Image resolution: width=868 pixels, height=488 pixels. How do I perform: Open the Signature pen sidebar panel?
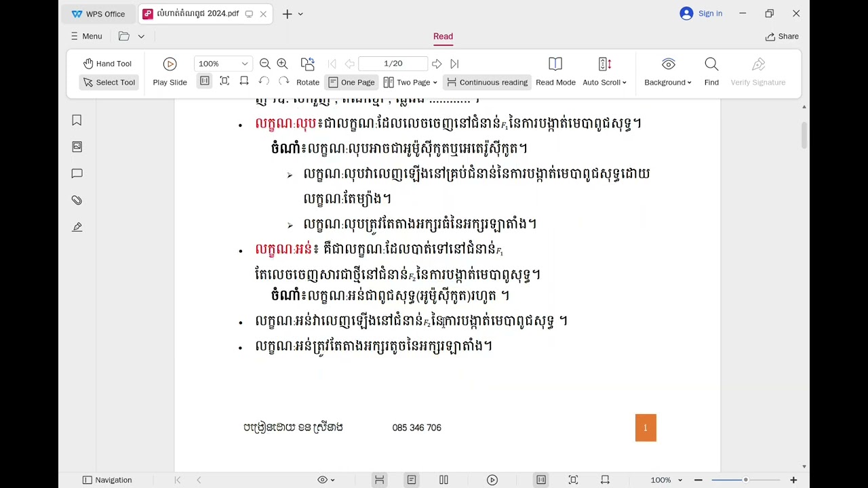click(x=77, y=227)
